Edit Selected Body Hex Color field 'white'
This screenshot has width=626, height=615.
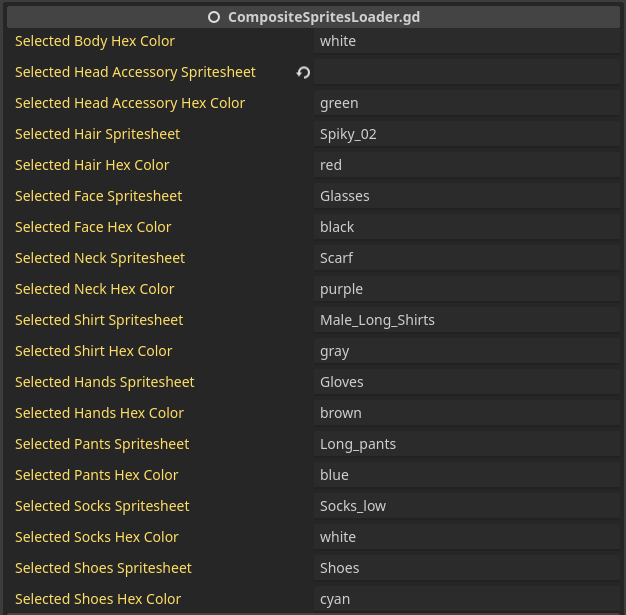(x=467, y=41)
